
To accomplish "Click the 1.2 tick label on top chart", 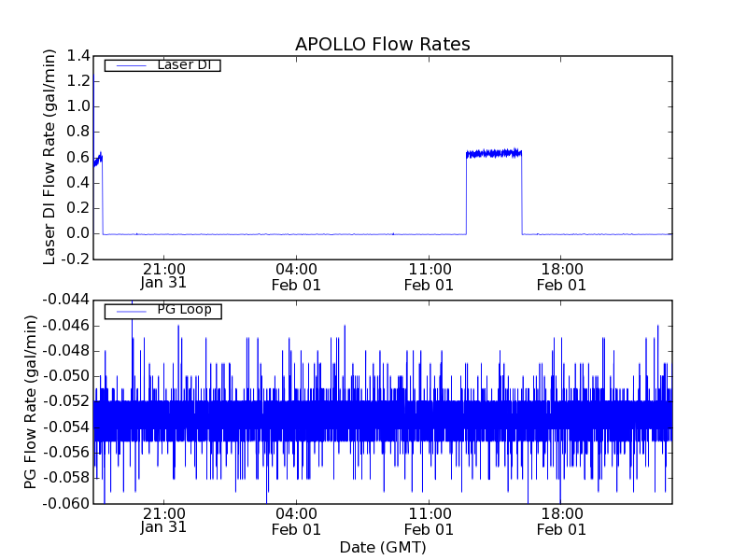I will (78, 81).
